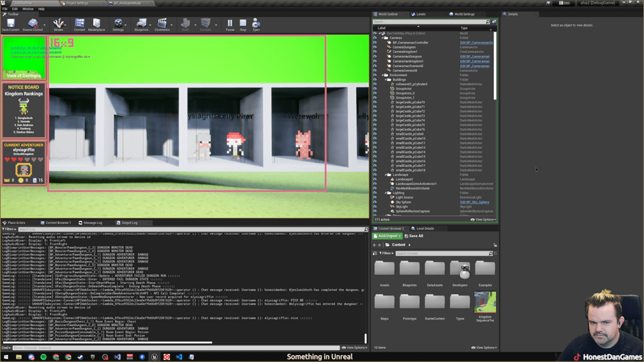Open the Windows Start button
Viewport: 644px width, 362px height.
coord(6,357)
